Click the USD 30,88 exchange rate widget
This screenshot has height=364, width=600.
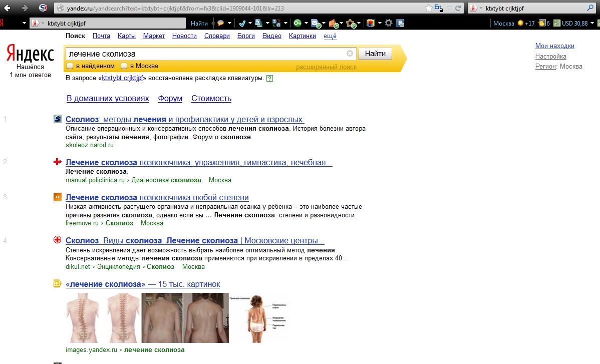[570, 24]
